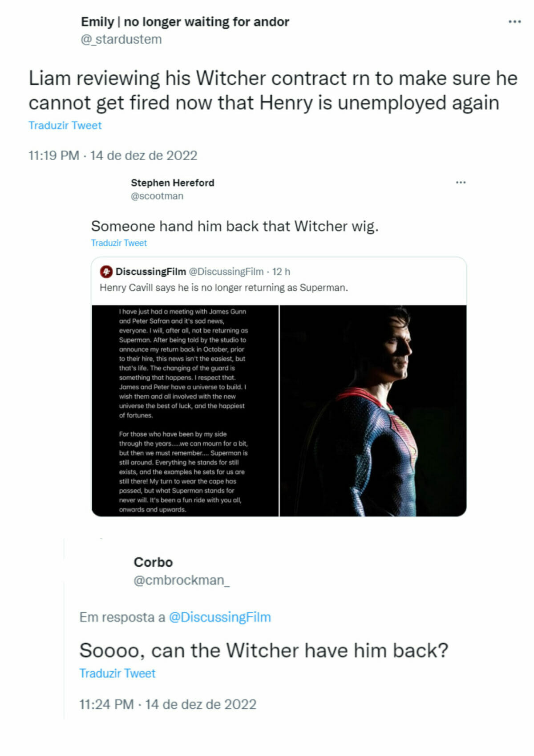Click the @scootman handle
The image size is (534, 756).
pyautogui.click(x=157, y=196)
